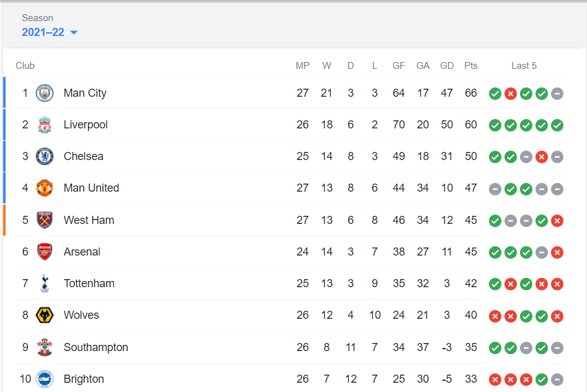Click Chelsea's red loss result icon

point(542,157)
